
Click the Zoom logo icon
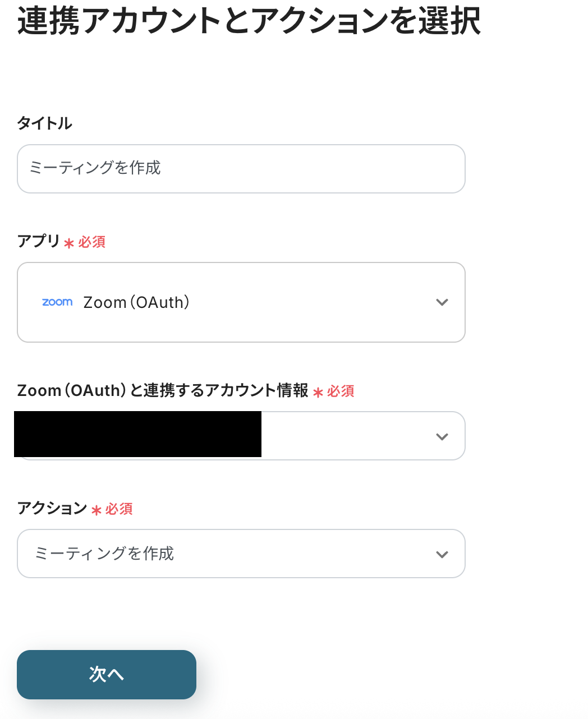[x=57, y=302]
